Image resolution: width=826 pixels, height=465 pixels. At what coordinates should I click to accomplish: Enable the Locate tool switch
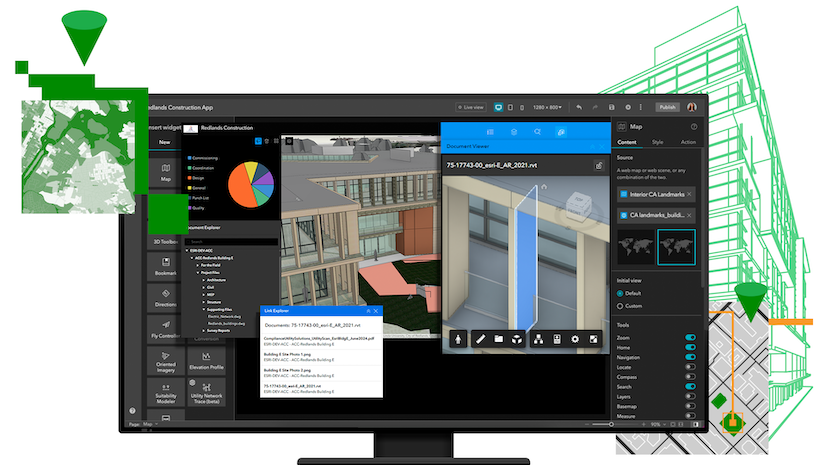[x=690, y=367]
